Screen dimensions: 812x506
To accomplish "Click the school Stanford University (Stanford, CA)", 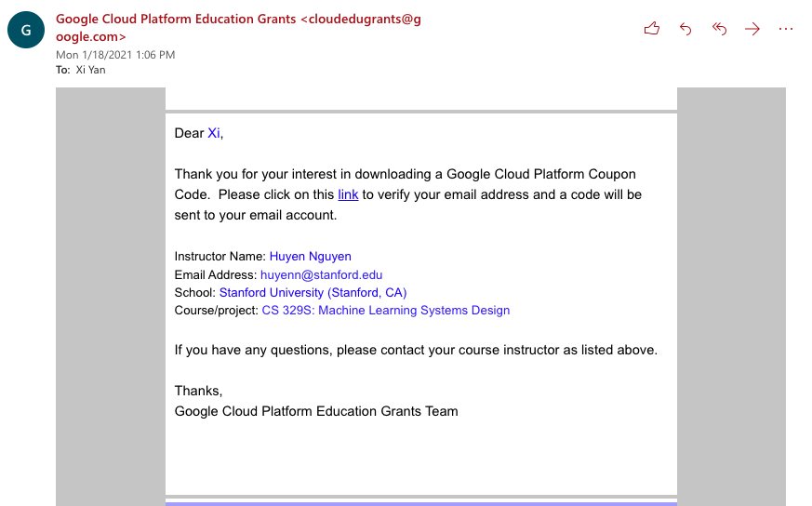I will point(313,293).
